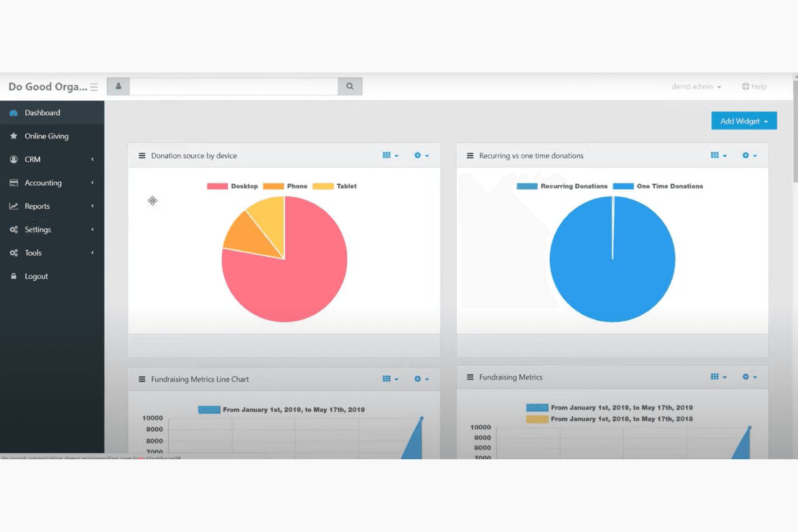Click the CRM person icon in sidebar

(x=13, y=160)
